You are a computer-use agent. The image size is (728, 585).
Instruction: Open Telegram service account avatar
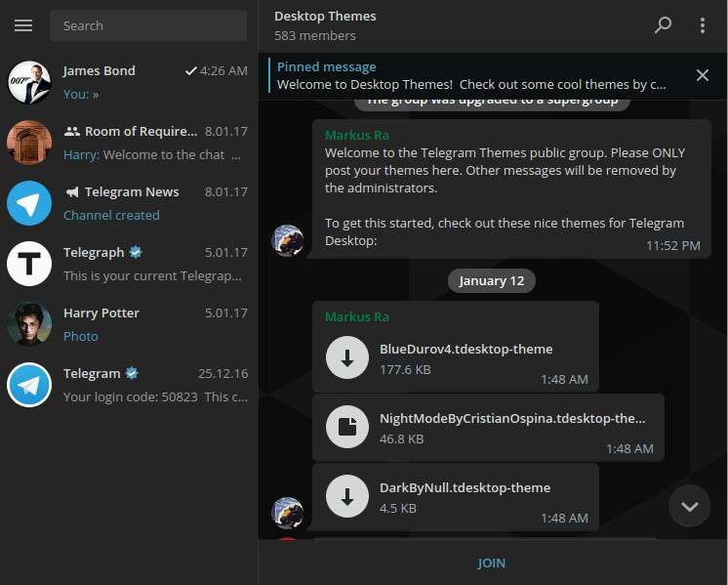point(29,385)
